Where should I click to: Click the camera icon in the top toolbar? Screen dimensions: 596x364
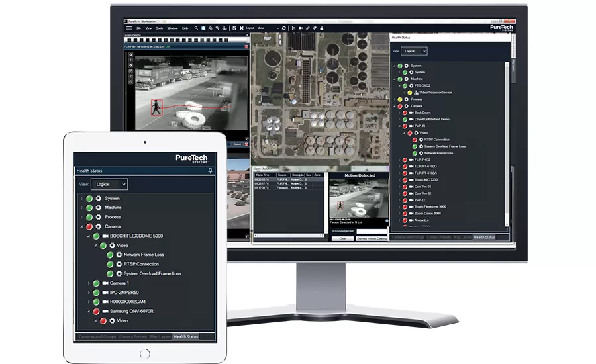click(301, 28)
